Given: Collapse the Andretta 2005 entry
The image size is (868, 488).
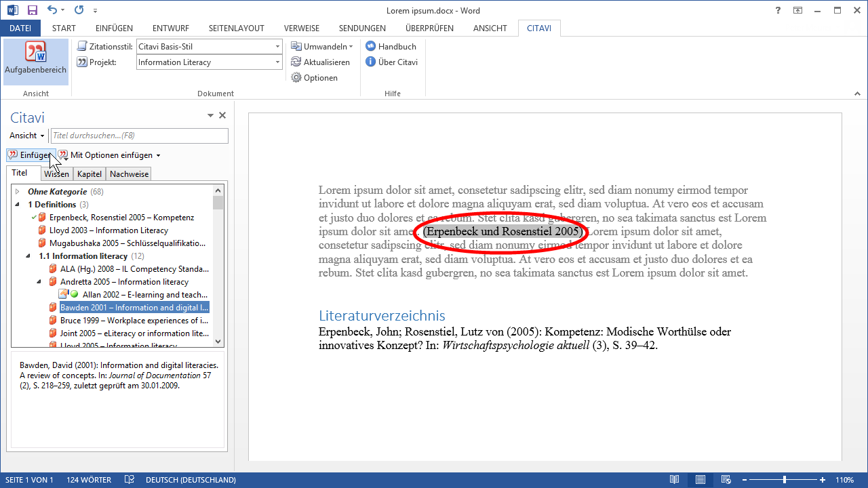Looking at the screenshot, I should coord(39,282).
